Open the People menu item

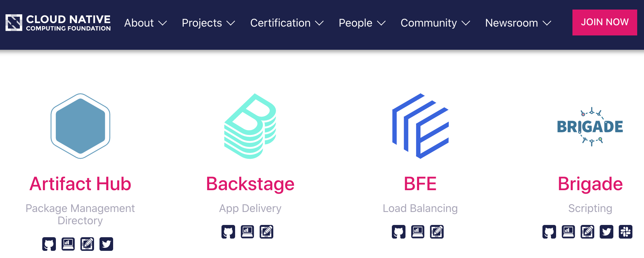click(355, 23)
